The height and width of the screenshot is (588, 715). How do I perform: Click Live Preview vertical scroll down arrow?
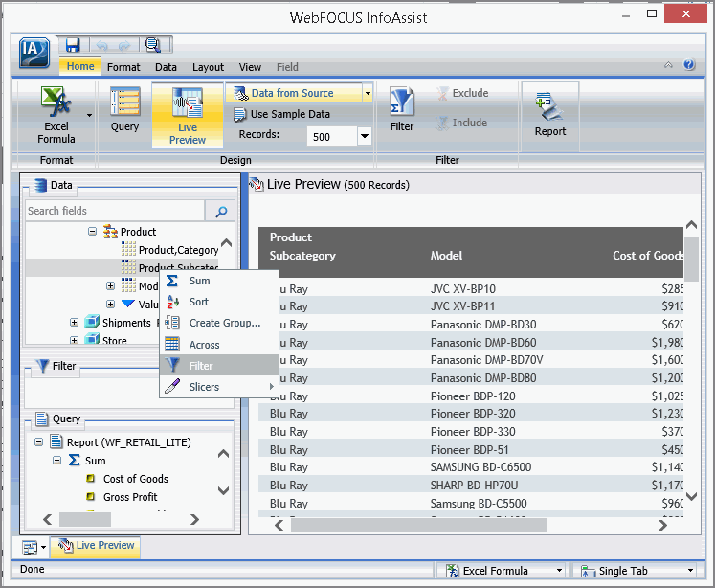[x=692, y=496]
